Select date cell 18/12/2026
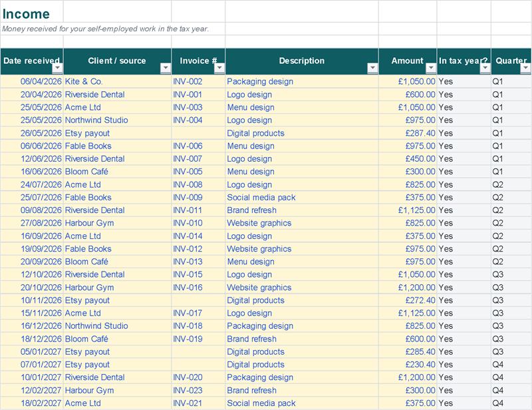This screenshot has width=532, height=410. (x=32, y=339)
